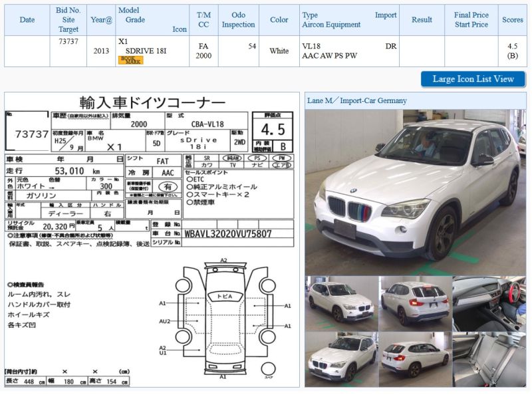532x395 pixels.
Task: Click the year 2013 cell
Action: pyautogui.click(x=101, y=51)
